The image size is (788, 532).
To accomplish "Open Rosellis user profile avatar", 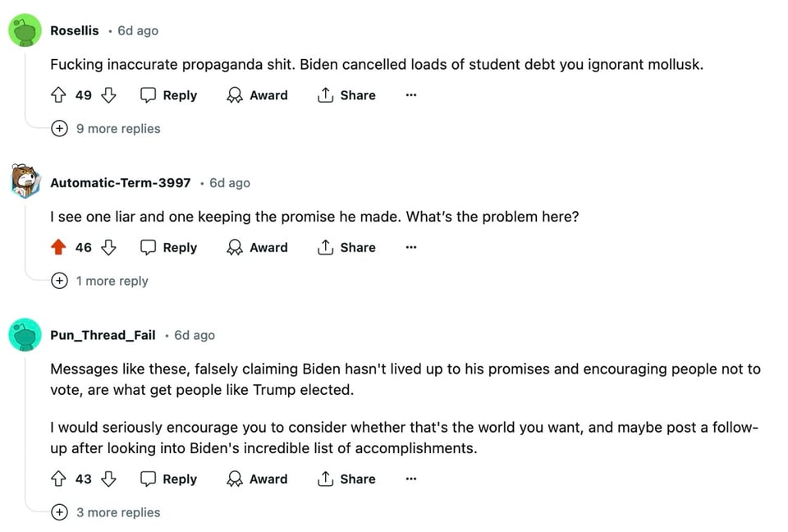I will tap(25, 31).
